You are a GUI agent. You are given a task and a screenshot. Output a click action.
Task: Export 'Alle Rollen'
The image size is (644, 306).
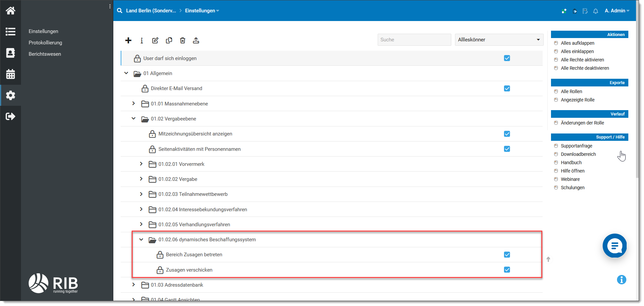coord(571,91)
